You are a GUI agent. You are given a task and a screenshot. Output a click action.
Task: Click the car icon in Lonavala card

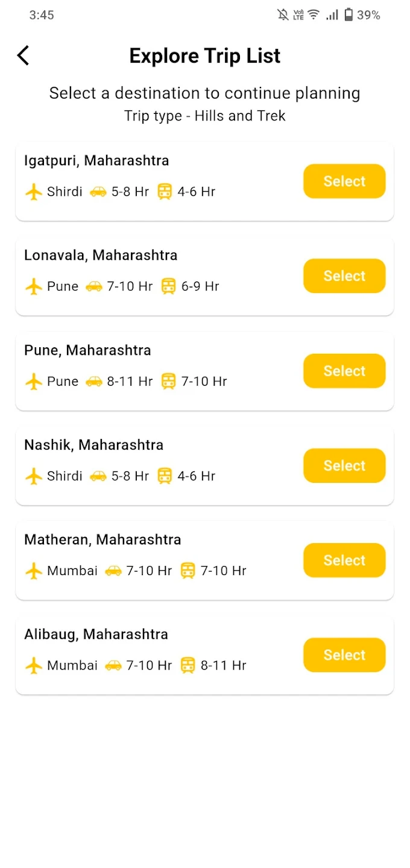[93, 286]
